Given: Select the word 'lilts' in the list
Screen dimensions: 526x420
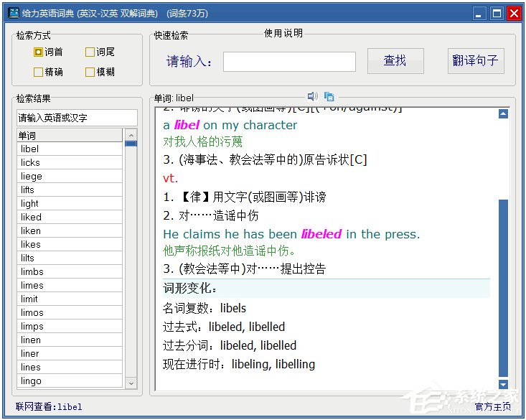Looking at the screenshot, I should (70, 258).
